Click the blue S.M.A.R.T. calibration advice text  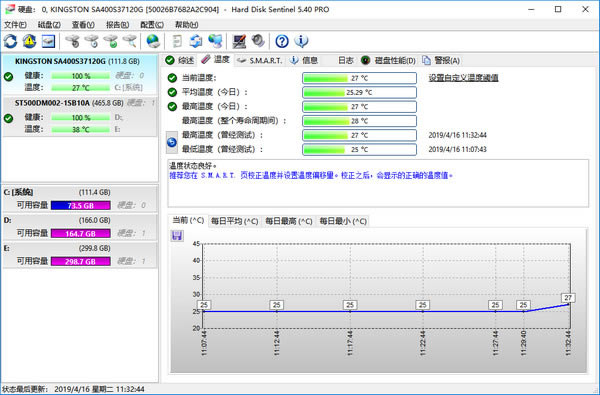pos(311,176)
